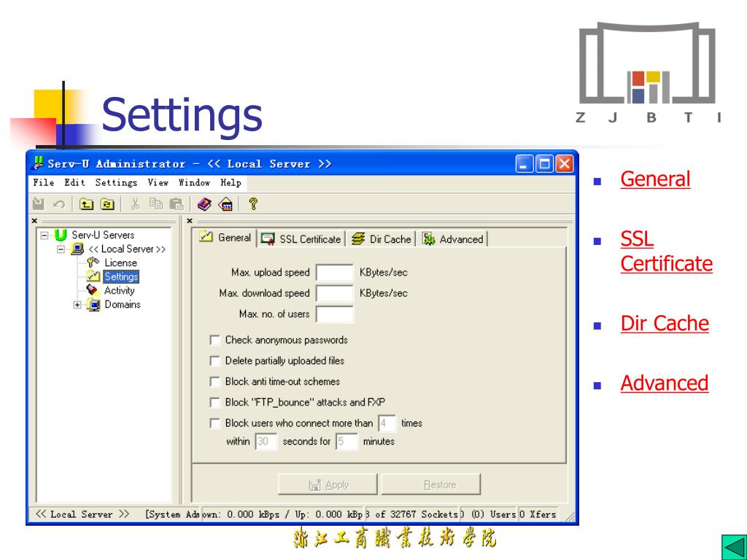Open the Settings menu

pos(116,183)
